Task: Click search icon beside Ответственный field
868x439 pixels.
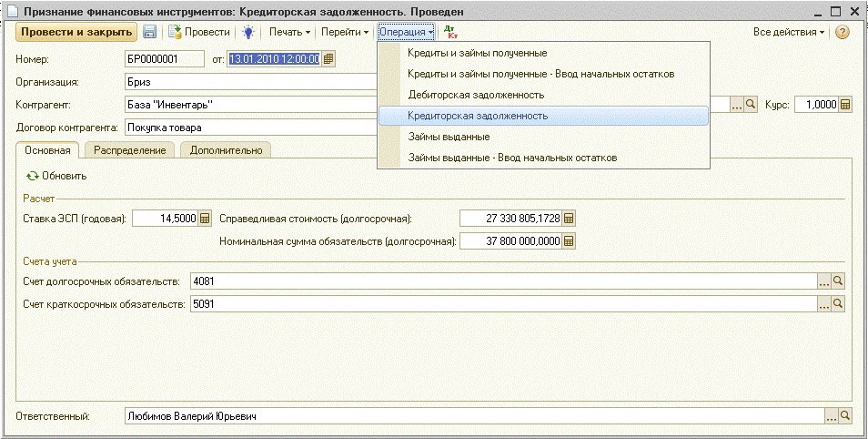Action: tap(845, 416)
